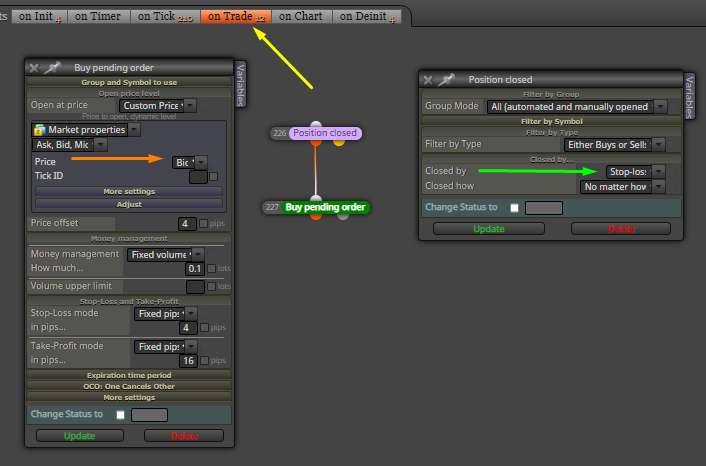Click Update in Buy pending order panel
706x466 pixels.
(80, 436)
